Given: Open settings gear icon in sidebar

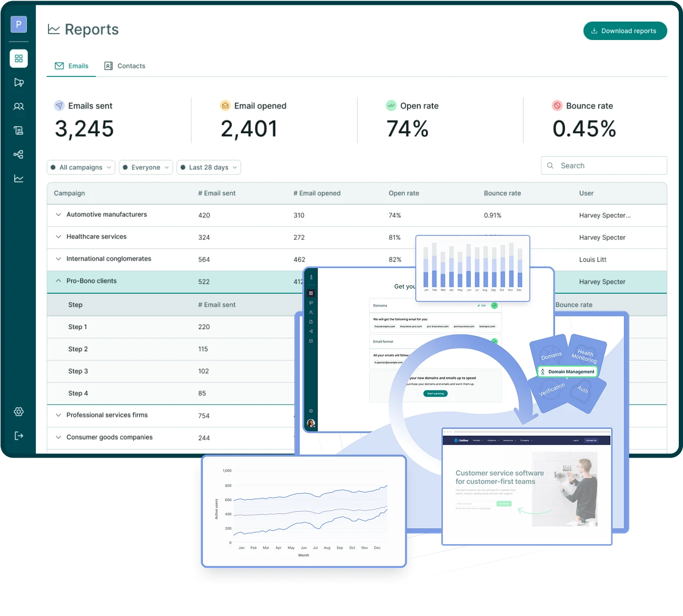Looking at the screenshot, I should pyautogui.click(x=18, y=412).
